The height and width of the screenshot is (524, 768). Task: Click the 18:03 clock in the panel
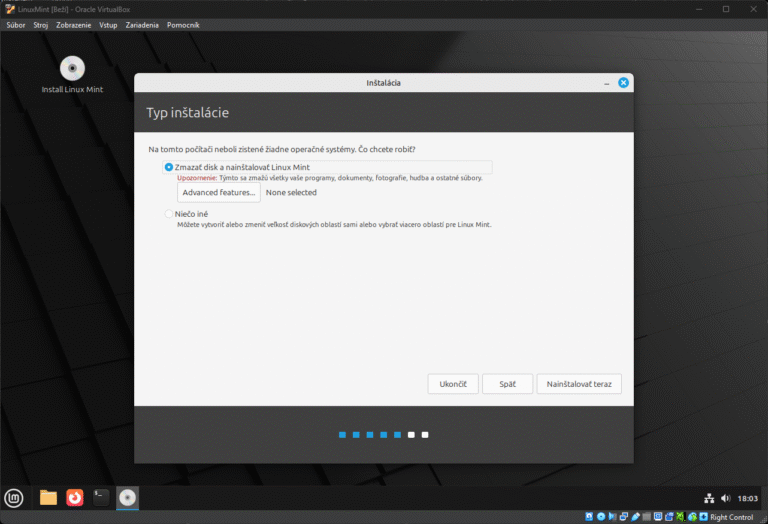coord(747,499)
